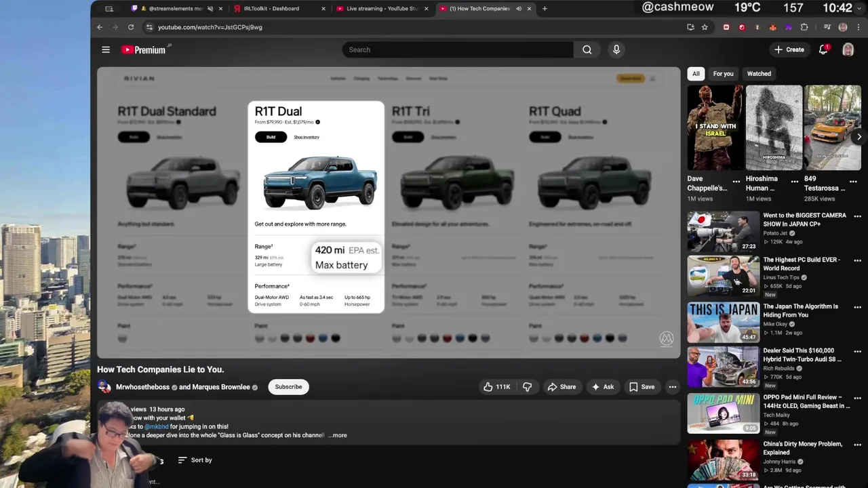Open options menu for The Japan The Algorithm video
868x488 pixels.
coord(857,307)
